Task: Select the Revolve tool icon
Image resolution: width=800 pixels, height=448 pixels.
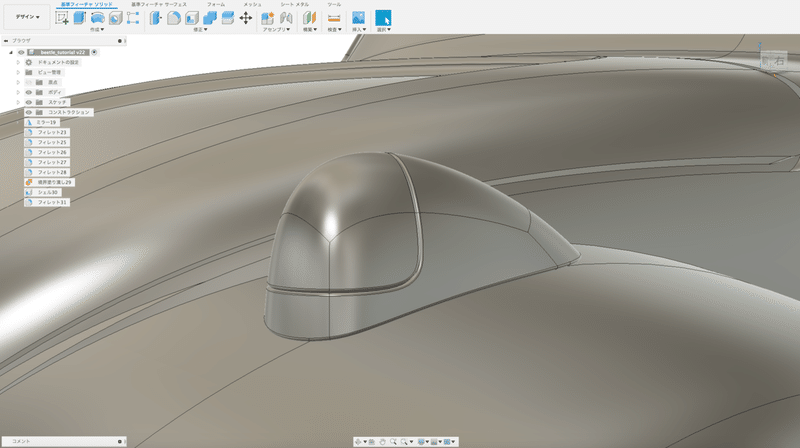Action: [x=97, y=18]
